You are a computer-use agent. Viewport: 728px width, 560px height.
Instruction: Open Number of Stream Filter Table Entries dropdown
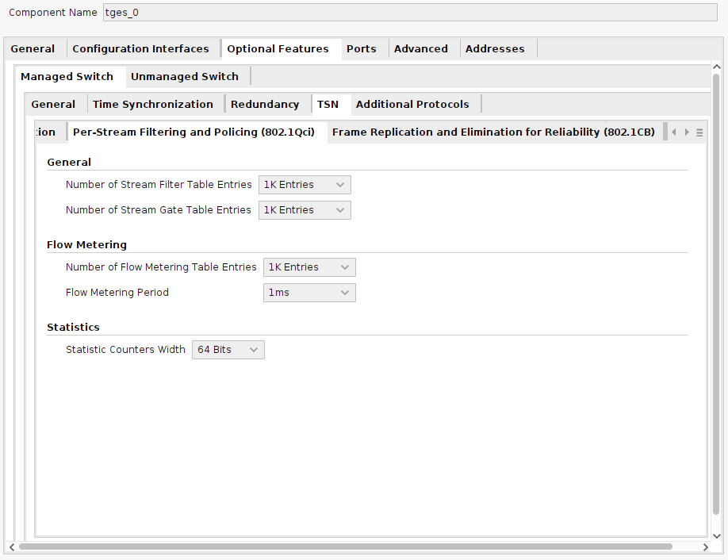click(305, 185)
